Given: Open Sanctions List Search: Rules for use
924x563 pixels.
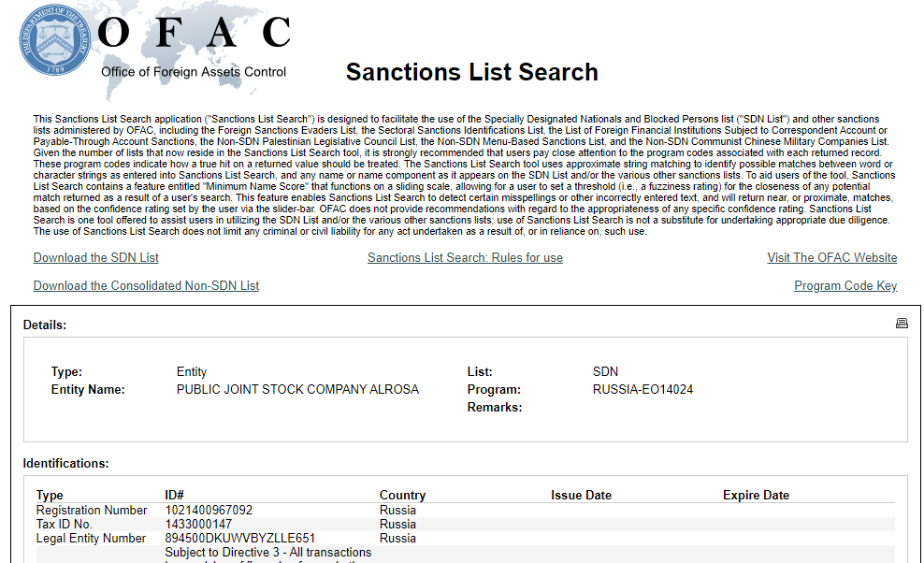Looking at the screenshot, I should [465, 257].
